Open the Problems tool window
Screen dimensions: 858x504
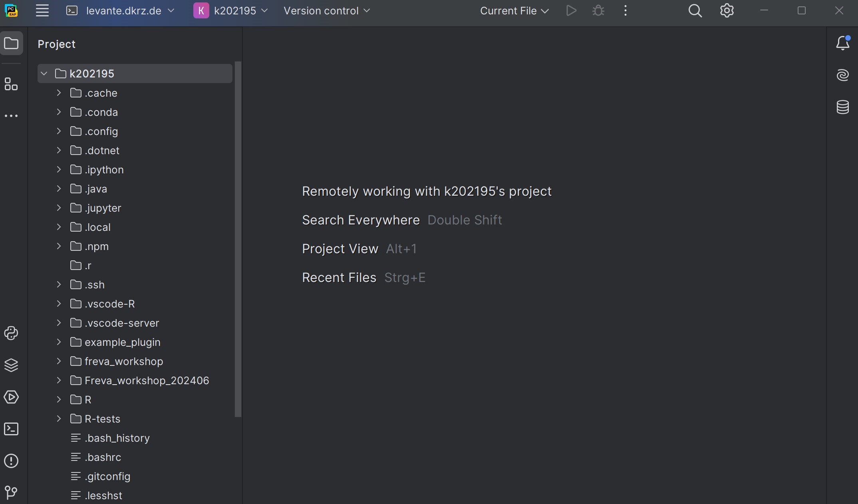click(11, 461)
